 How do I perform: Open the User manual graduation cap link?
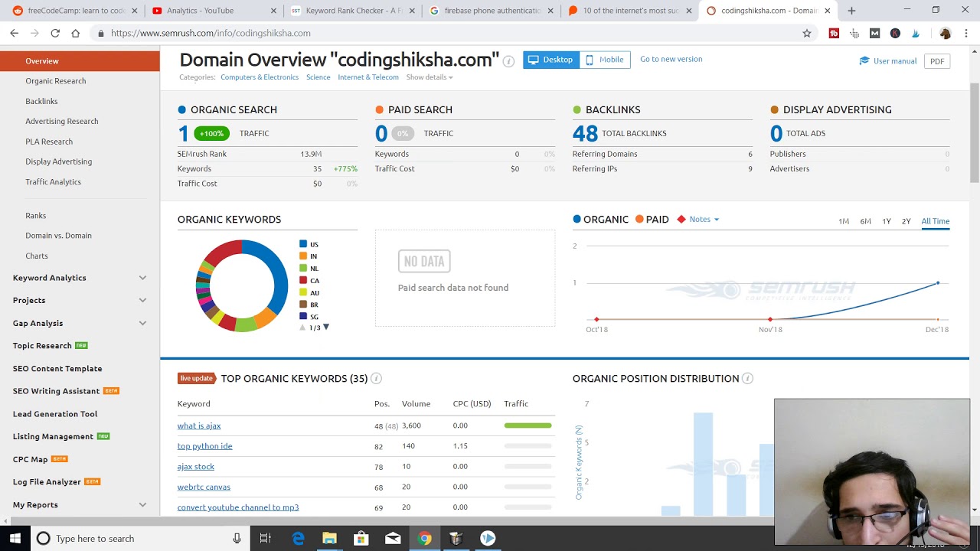(887, 61)
